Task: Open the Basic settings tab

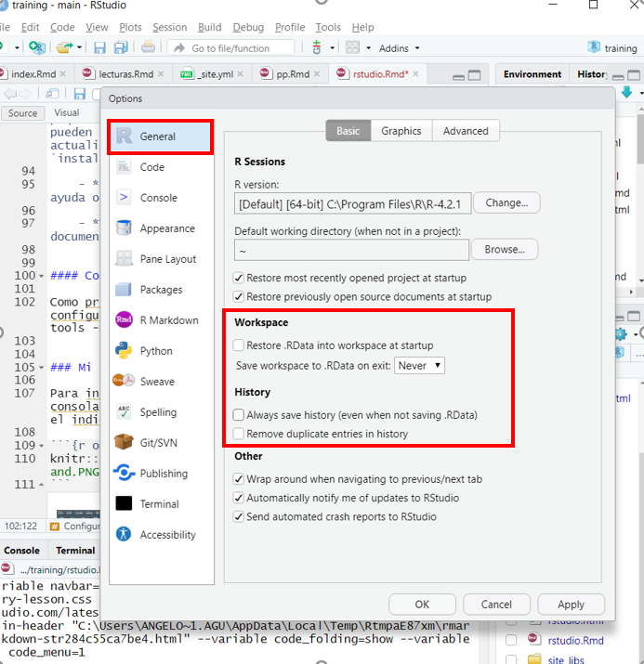Action: point(348,131)
